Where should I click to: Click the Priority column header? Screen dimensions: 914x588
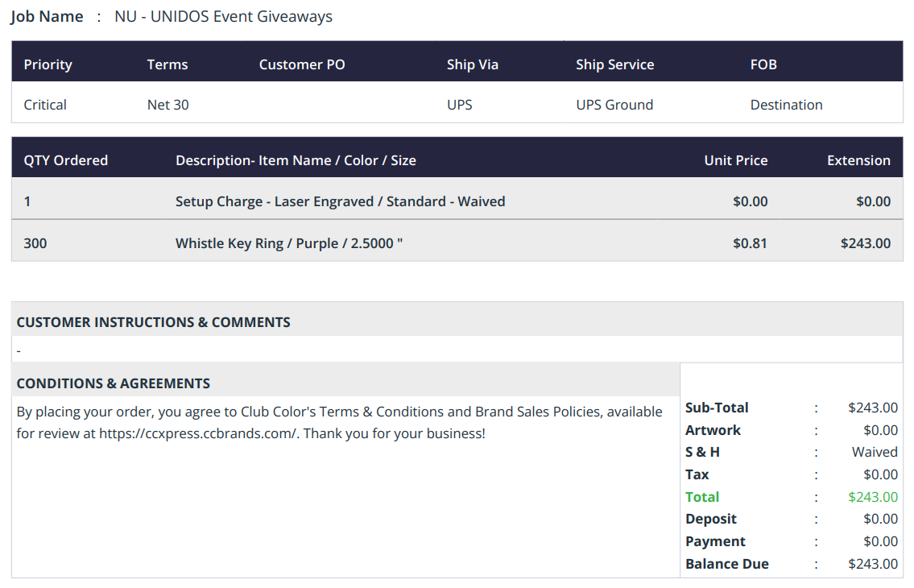pos(48,64)
